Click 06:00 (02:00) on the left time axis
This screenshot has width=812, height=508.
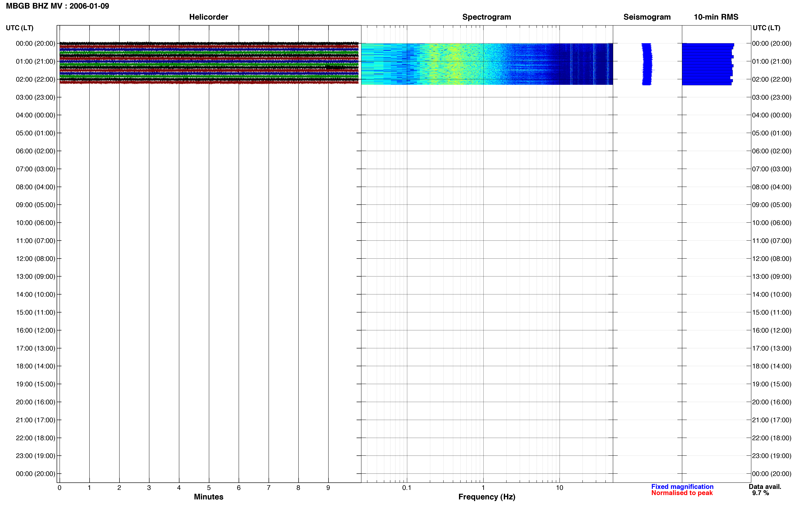tap(36, 151)
